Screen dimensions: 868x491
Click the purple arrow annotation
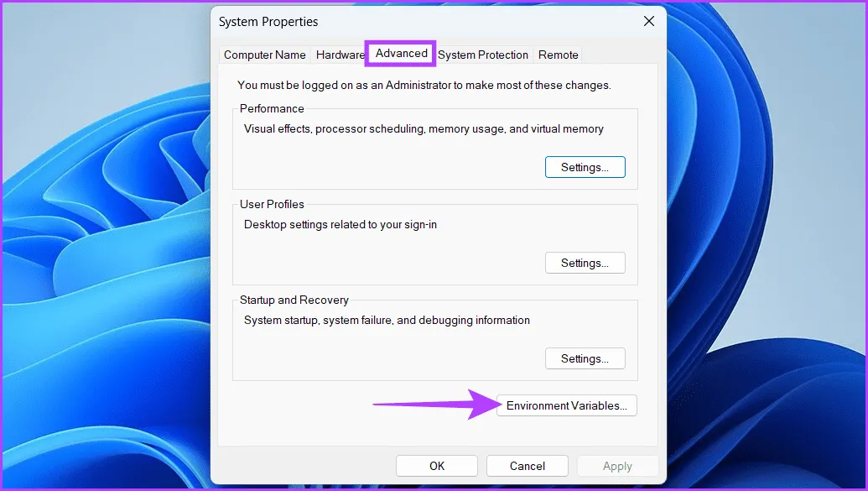tap(437, 404)
